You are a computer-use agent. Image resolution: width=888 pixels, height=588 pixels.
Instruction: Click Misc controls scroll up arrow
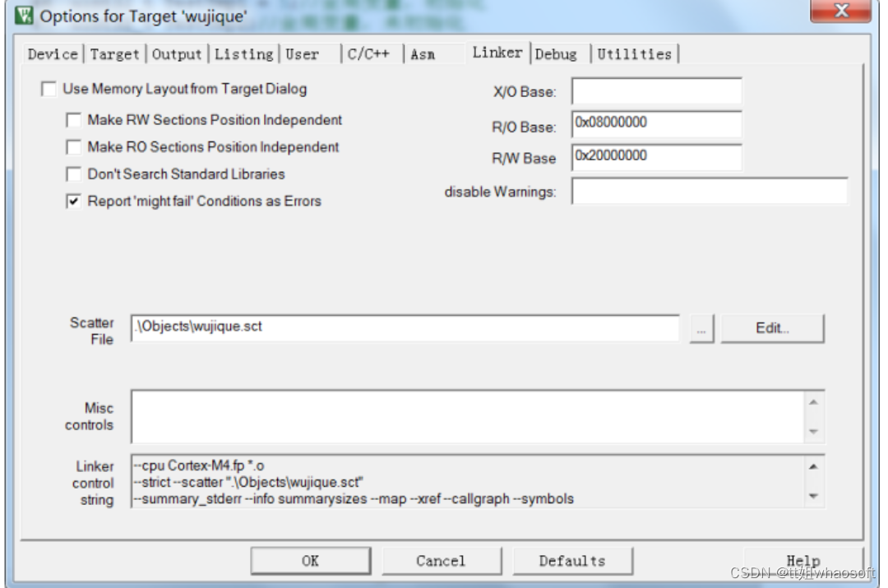814,403
